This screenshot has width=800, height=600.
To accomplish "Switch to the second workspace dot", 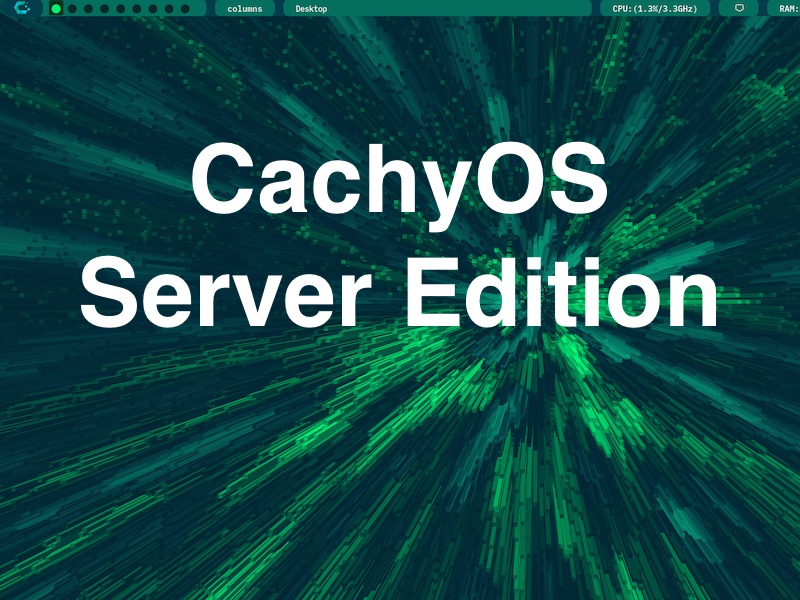I will [x=72, y=9].
